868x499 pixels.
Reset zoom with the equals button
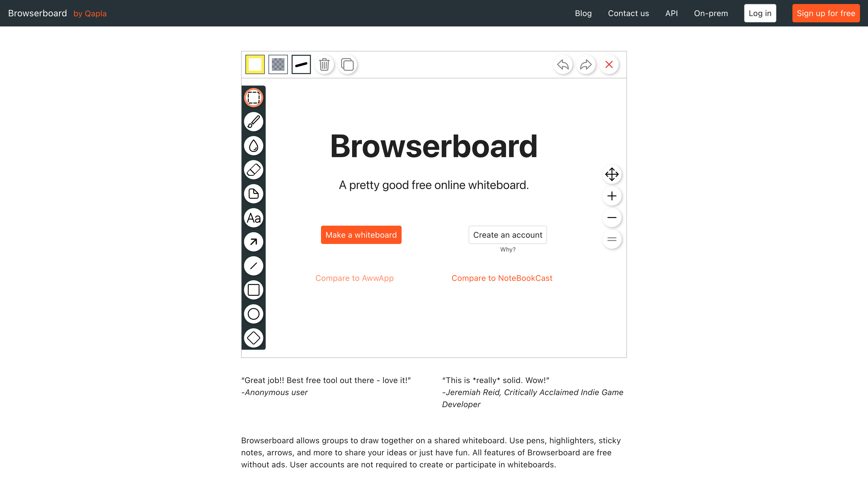click(612, 239)
